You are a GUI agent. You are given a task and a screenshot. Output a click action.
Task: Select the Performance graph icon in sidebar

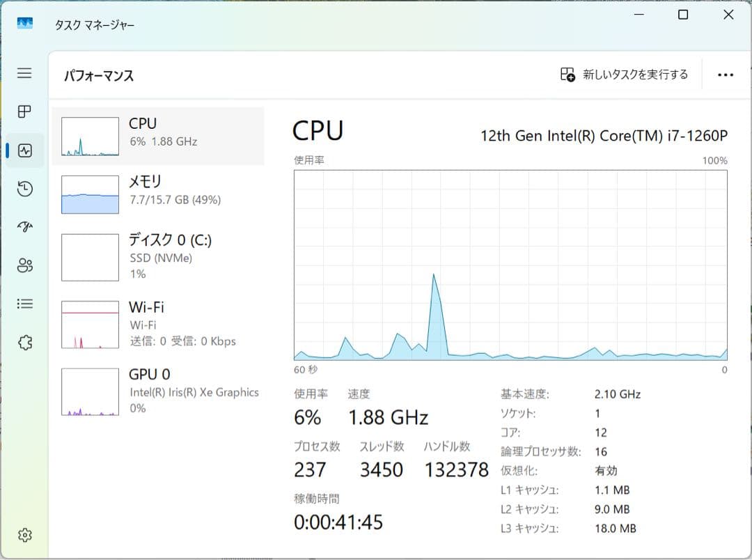tap(24, 150)
